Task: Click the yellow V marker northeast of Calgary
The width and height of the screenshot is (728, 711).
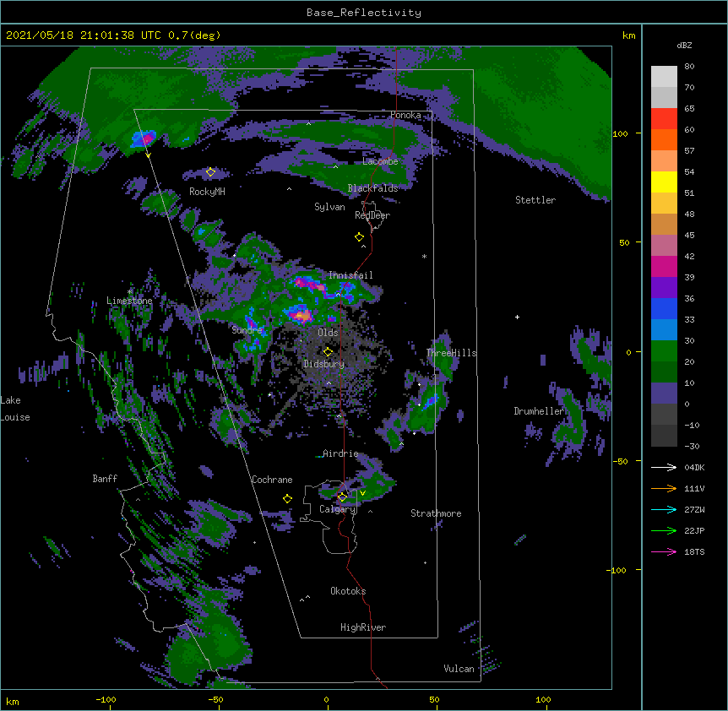Action: [362, 493]
